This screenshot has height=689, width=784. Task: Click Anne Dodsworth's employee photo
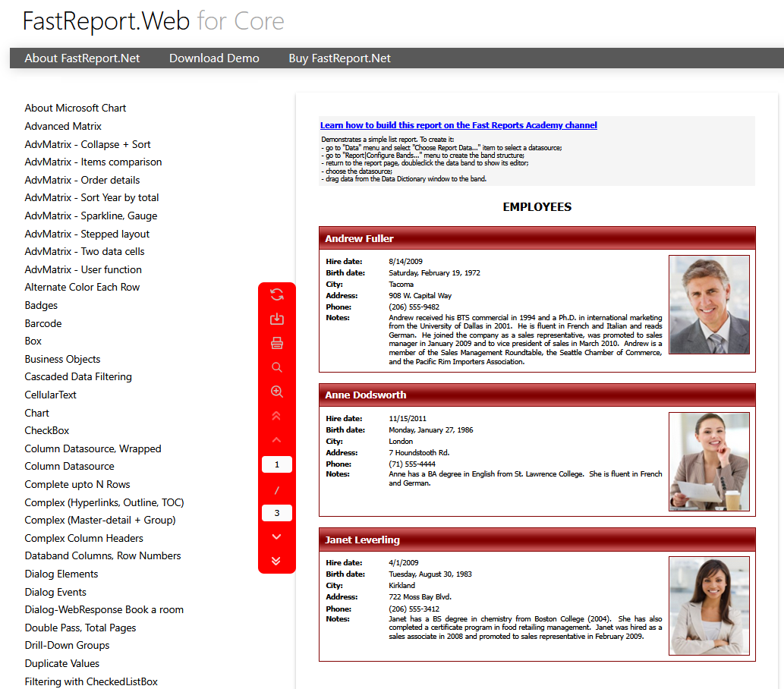709,461
